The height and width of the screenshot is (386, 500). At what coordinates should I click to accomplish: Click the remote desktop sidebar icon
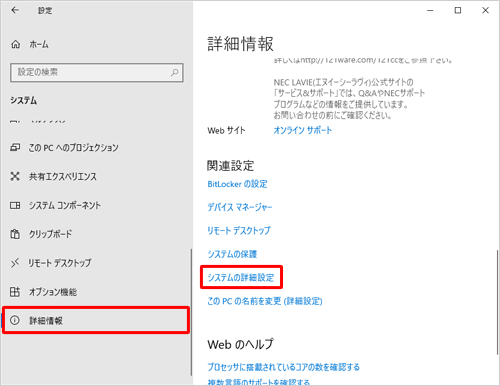[15, 263]
